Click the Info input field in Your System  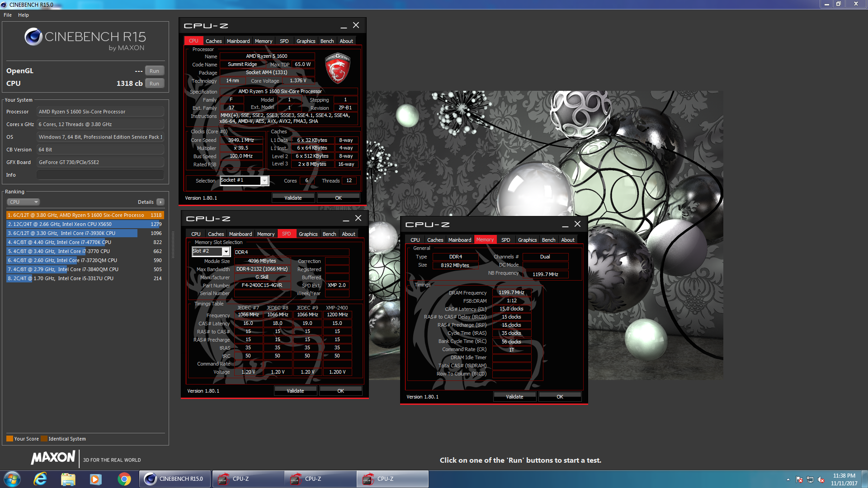tap(100, 175)
